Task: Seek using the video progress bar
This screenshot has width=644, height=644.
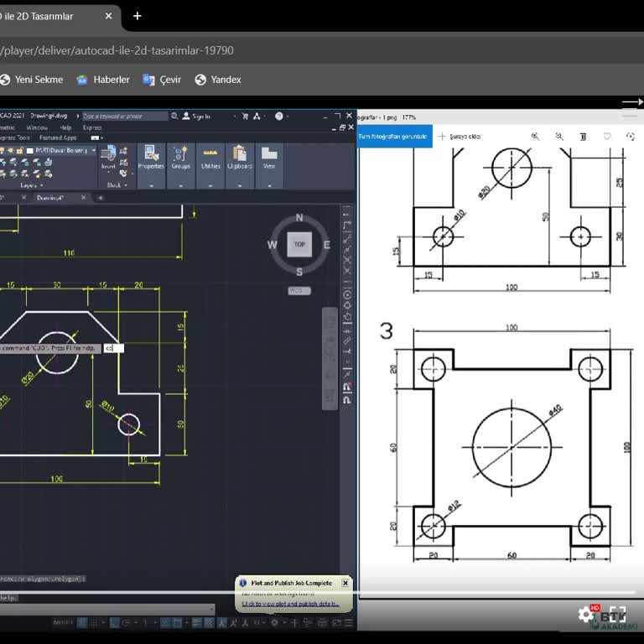Action: click(x=319, y=592)
